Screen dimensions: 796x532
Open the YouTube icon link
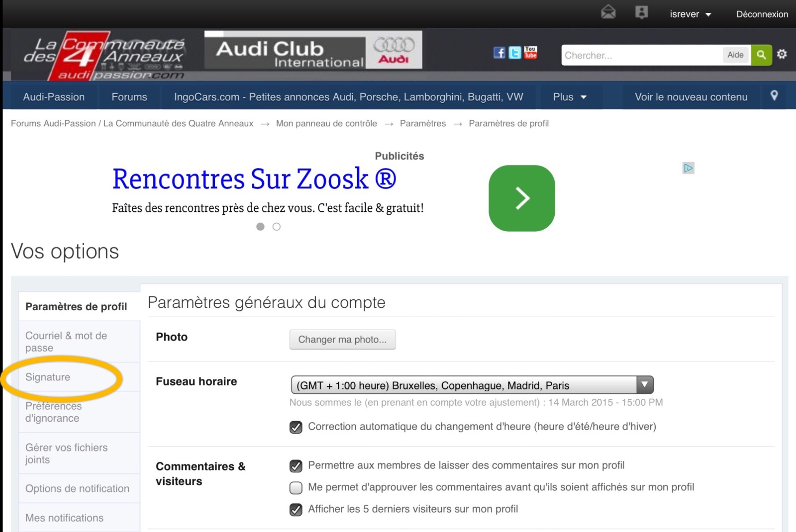coord(530,53)
